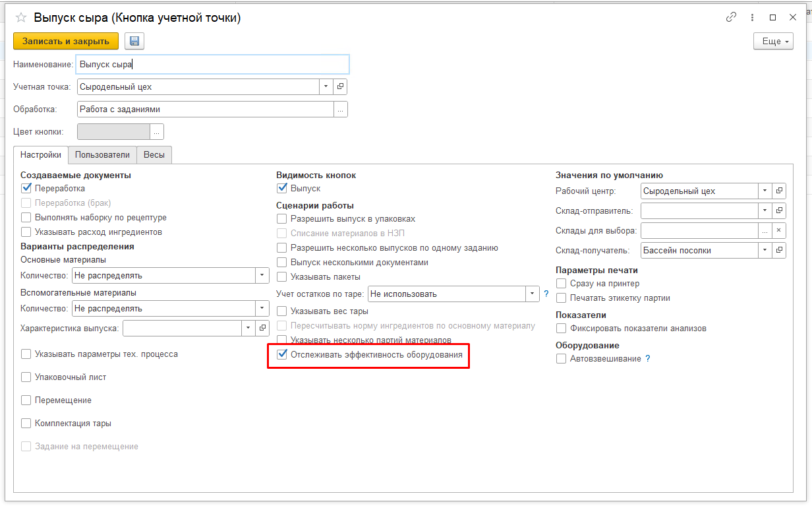The height and width of the screenshot is (508, 812).
Task: Switch to the Пользователи tab
Action: pyautogui.click(x=102, y=155)
